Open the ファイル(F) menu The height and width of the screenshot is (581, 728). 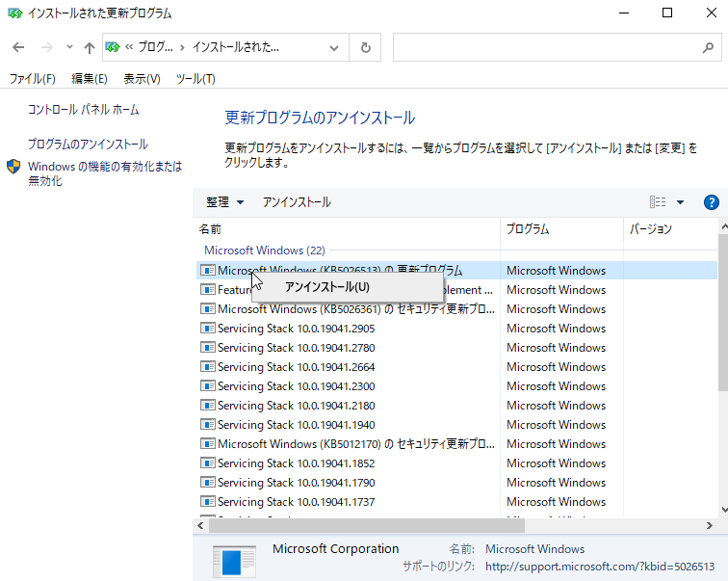pos(33,78)
